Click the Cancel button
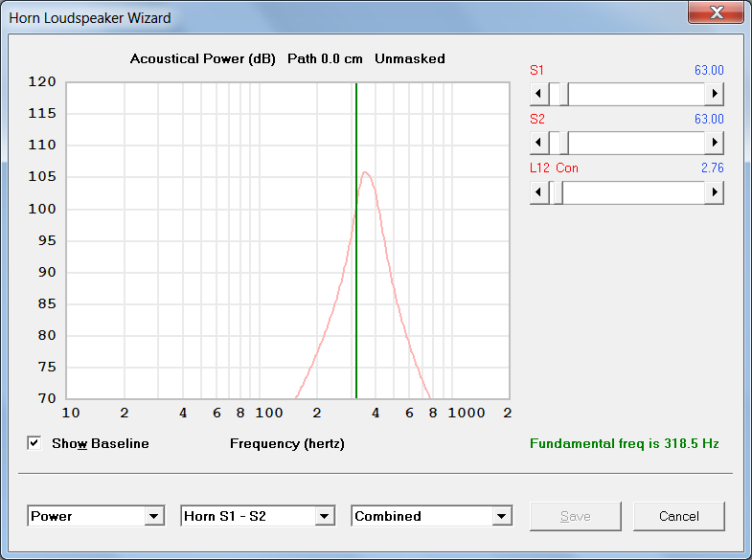 [x=678, y=516]
